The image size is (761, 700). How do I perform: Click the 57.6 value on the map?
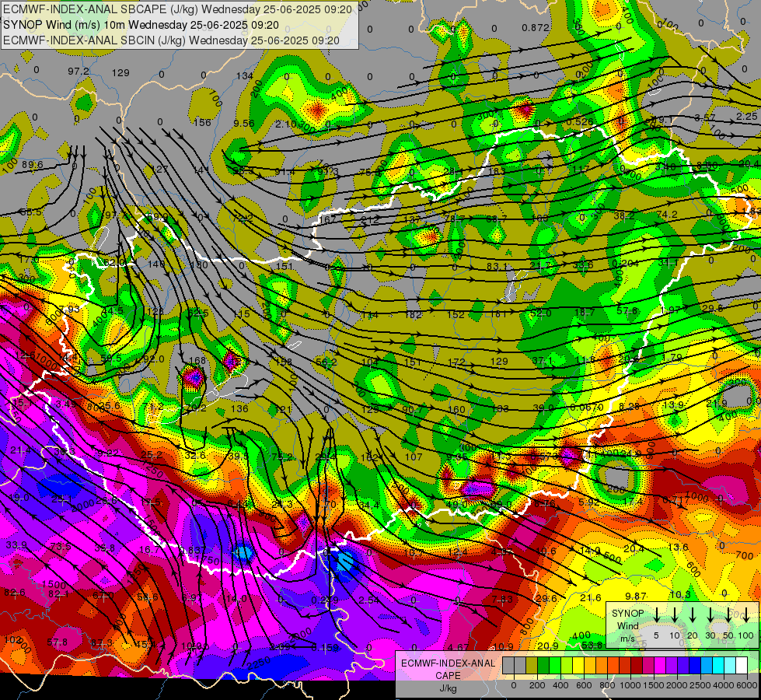pyautogui.click(x=627, y=310)
